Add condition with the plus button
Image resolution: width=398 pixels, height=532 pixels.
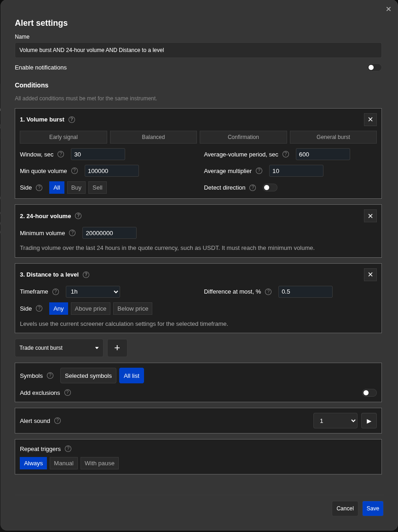pos(117,348)
